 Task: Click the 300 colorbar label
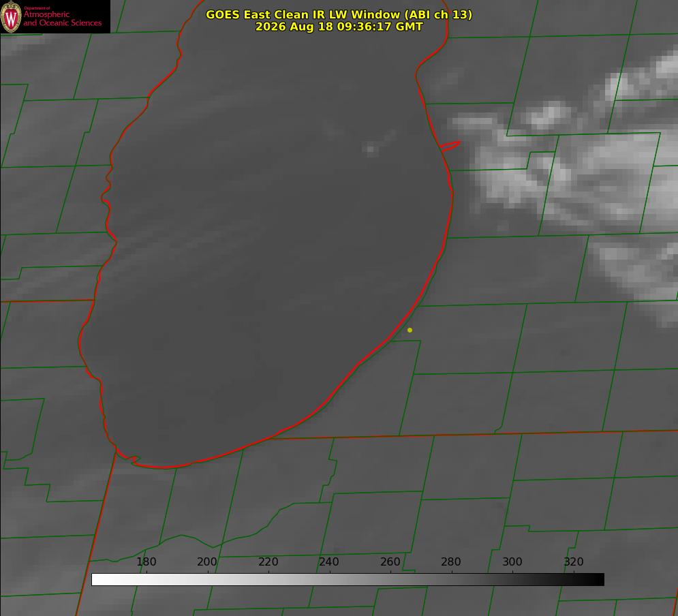[512, 561]
